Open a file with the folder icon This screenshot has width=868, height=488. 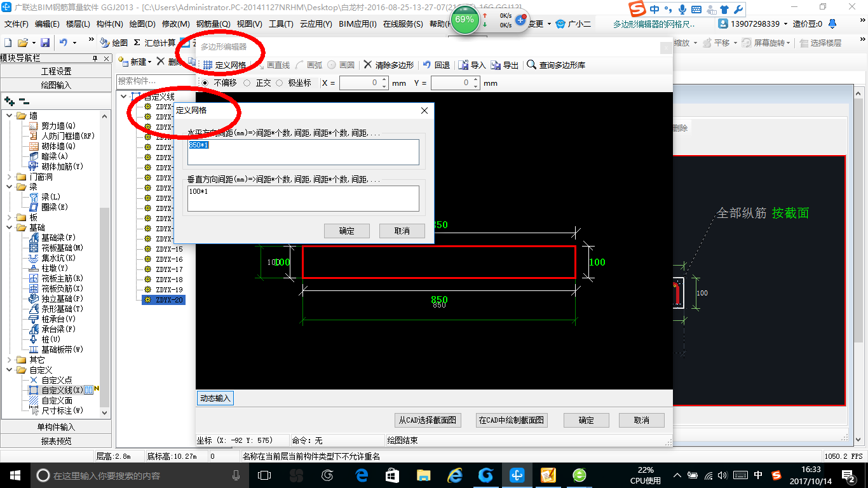[22, 43]
